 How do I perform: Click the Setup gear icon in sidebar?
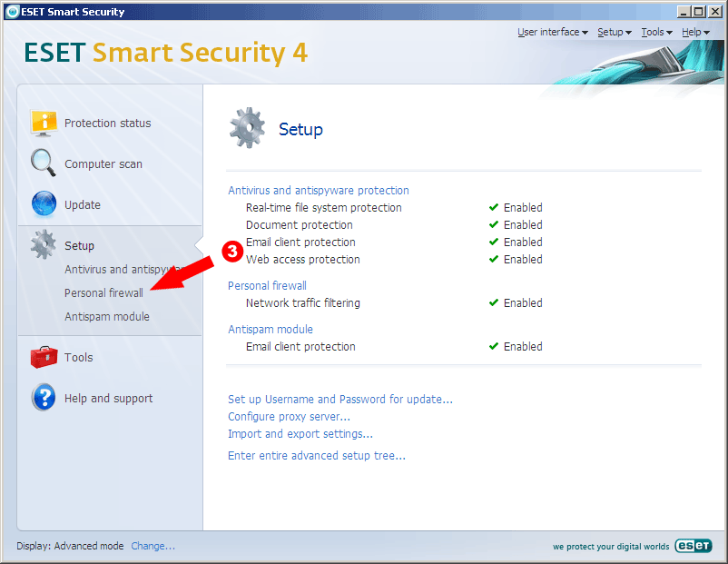(x=44, y=244)
